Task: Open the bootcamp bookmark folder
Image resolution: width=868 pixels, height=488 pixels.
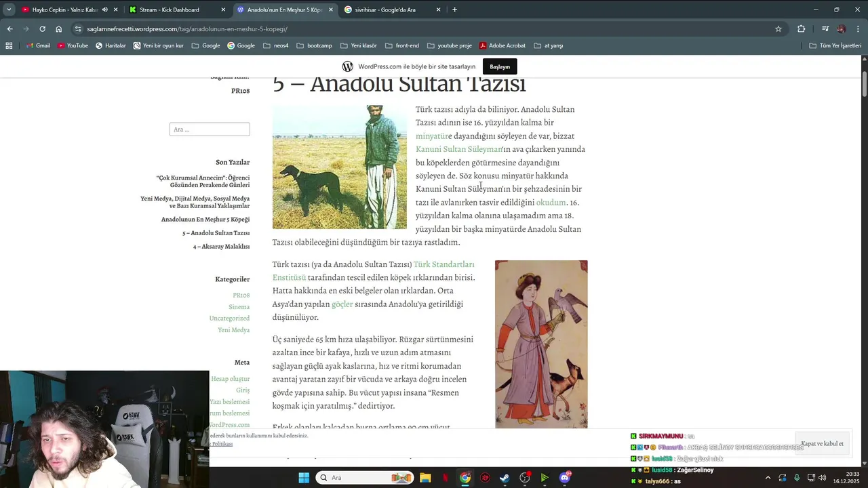Action: [x=313, y=45]
